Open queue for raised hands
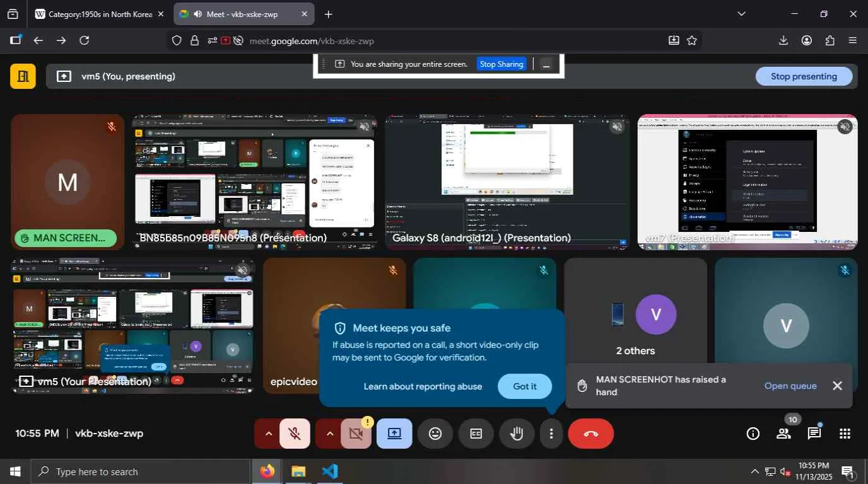The width and height of the screenshot is (868, 484). 790,386
